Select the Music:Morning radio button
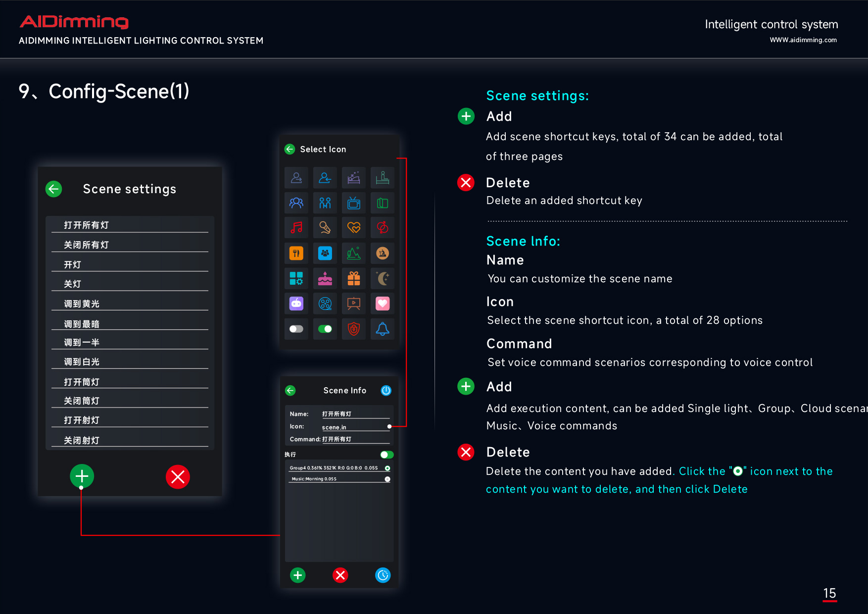Screen dimensions: 868x614 387,479
